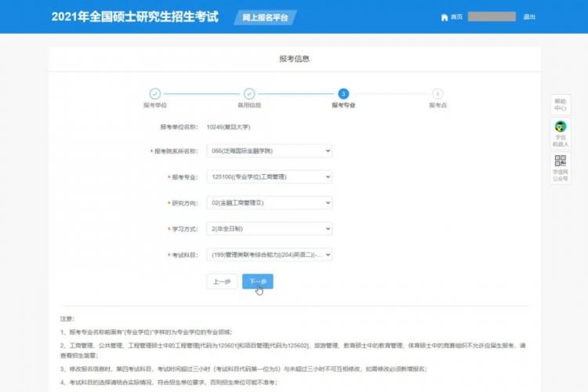Viewport: 588px width, 392px height.
Task: Click step 1 报考单位 checkmark circle
Action: coord(155,93)
